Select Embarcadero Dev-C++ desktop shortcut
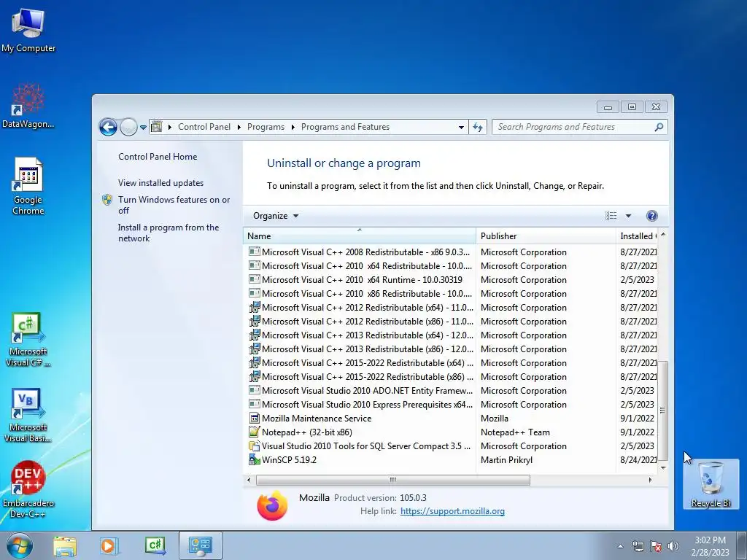Image resolution: width=747 pixels, height=560 pixels. click(28, 489)
